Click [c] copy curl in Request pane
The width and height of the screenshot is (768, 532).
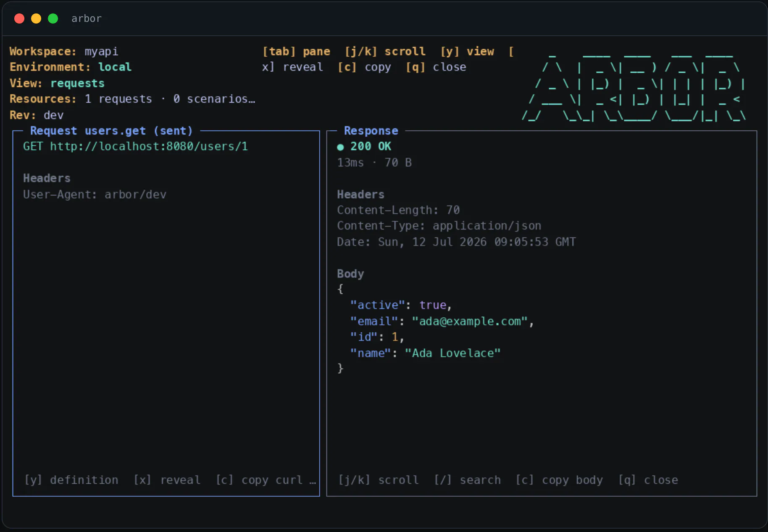[259, 480]
